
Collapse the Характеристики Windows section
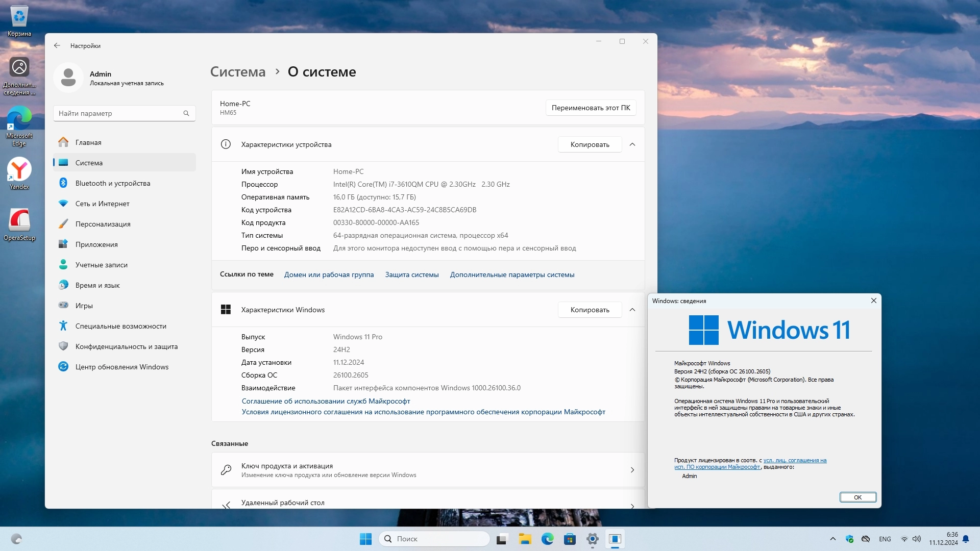[632, 310]
